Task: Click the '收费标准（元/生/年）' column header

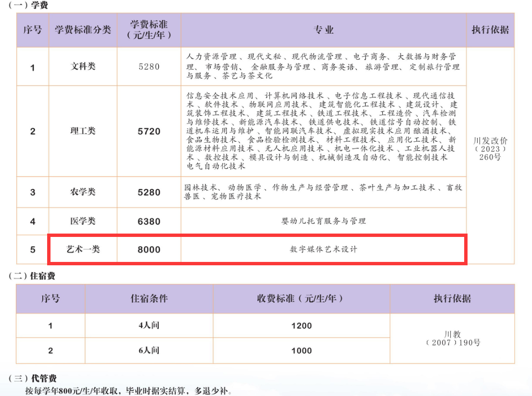Action: pyautogui.click(x=301, y=298)
